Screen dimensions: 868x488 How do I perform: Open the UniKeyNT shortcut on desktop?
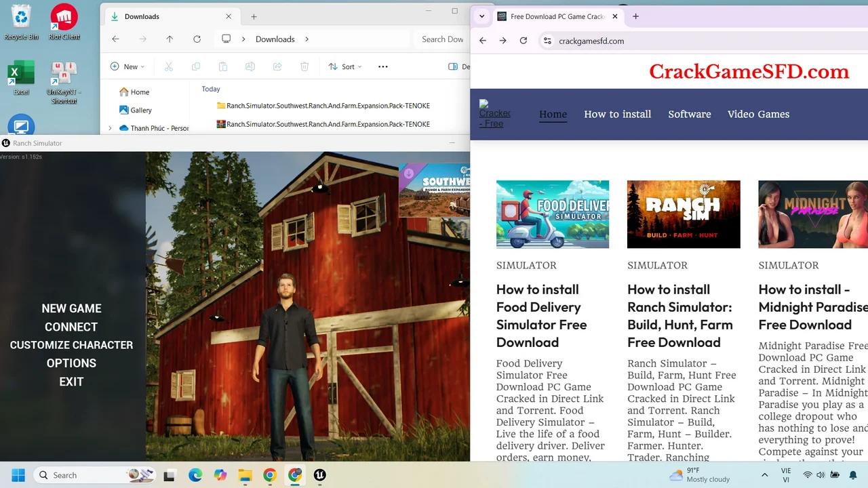64,81
